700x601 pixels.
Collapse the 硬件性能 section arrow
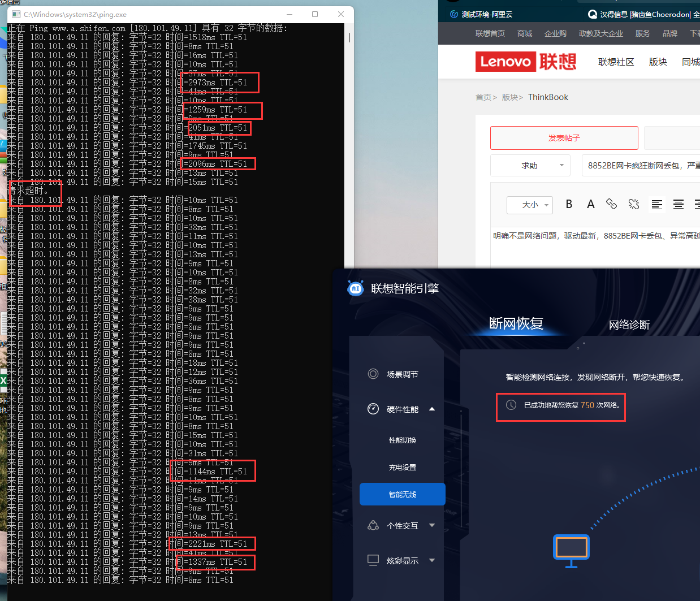(x=432, y=409)
